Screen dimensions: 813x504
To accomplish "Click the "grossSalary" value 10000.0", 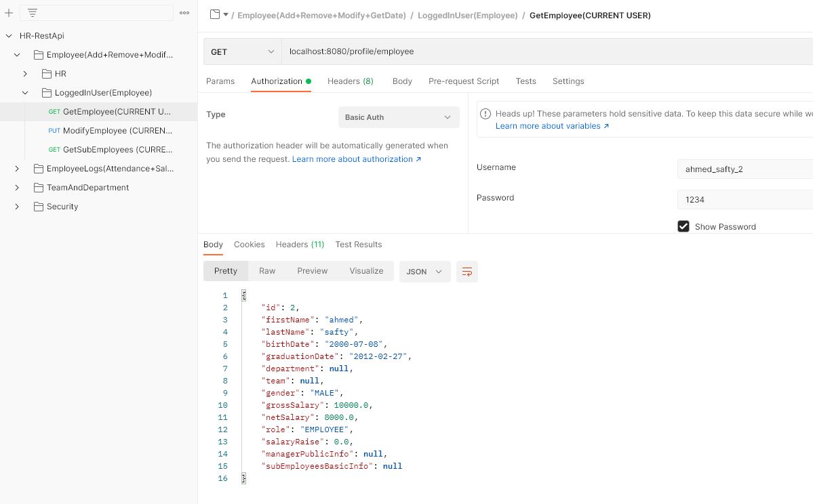I will [x=351, y=405].
